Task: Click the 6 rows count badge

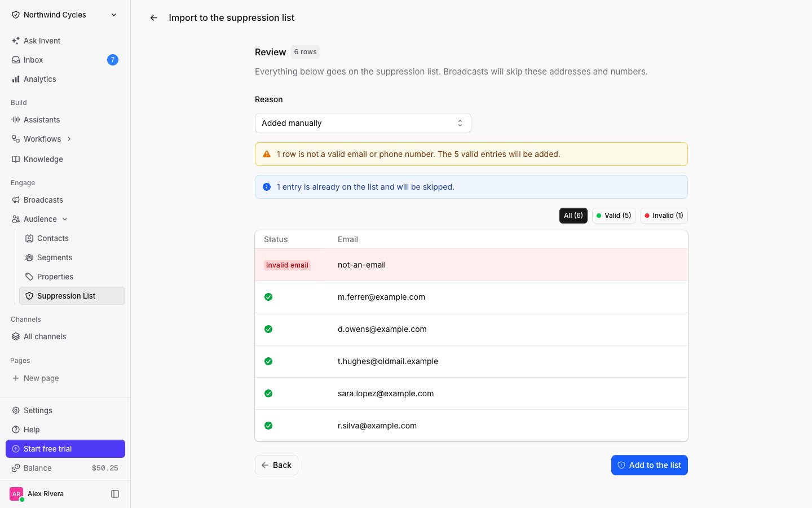Action: (x=306, y=52)
